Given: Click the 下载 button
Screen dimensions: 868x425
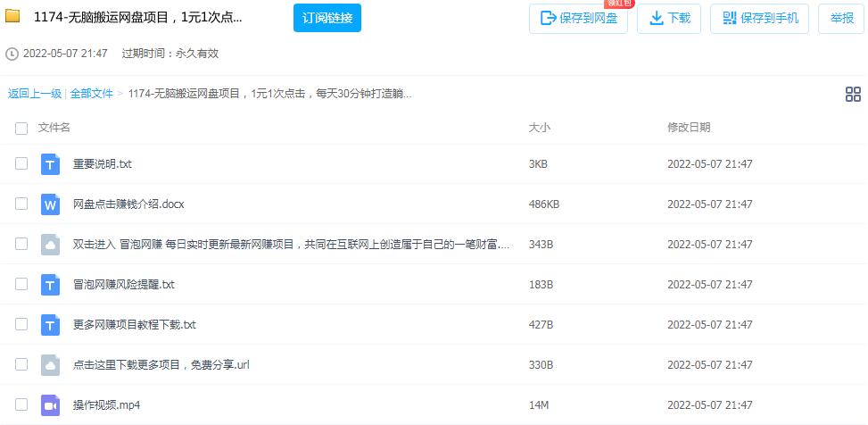Looking at the screenshot, I should (x=669, y=18).
